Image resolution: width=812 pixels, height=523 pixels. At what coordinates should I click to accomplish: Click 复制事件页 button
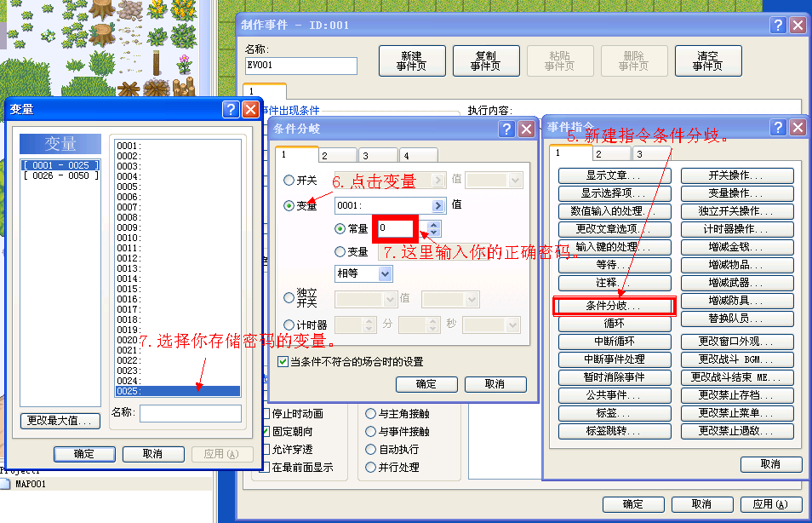(486, 60)
